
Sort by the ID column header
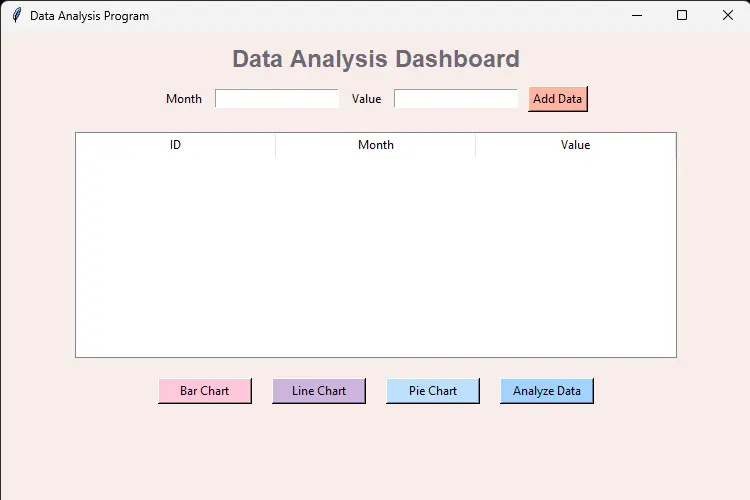pos(175,145)
